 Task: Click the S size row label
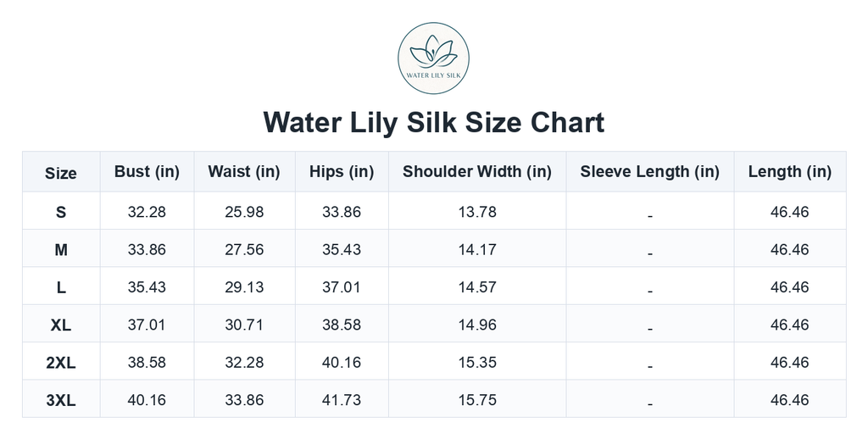point(61,212)
